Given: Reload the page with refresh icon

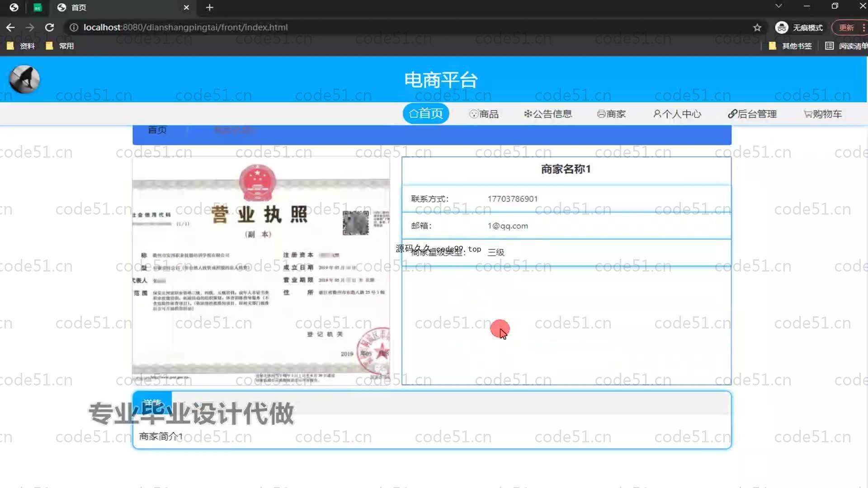Looking at the screenshot, I should click(x=49, y=28).
